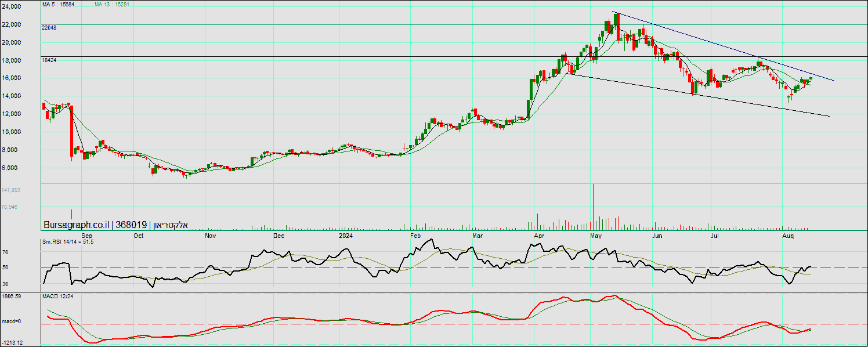The height and width of the screenshot is (347, 868).
Task: Click the Aug month marker
Action: tap(787, 236)
